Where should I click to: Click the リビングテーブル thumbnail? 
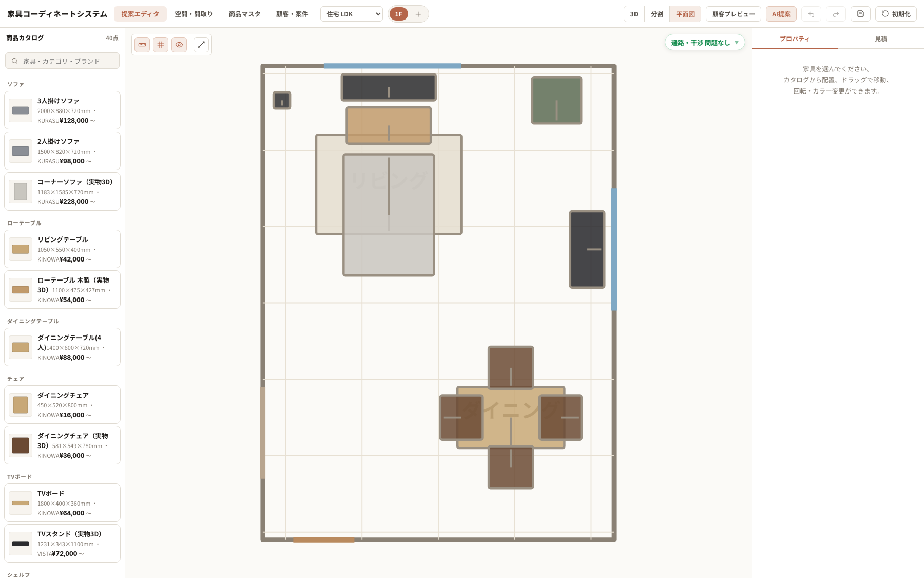(21, 249)
